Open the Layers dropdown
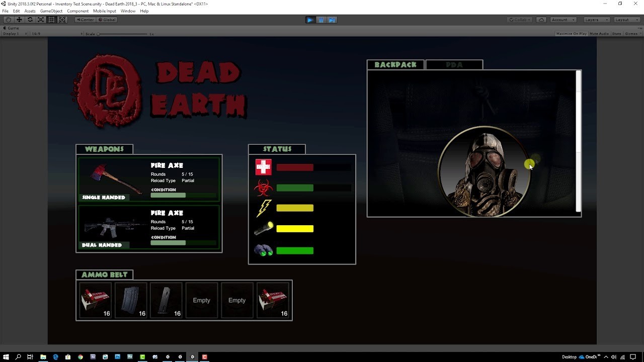644x362 pixels. pos(596,20)
